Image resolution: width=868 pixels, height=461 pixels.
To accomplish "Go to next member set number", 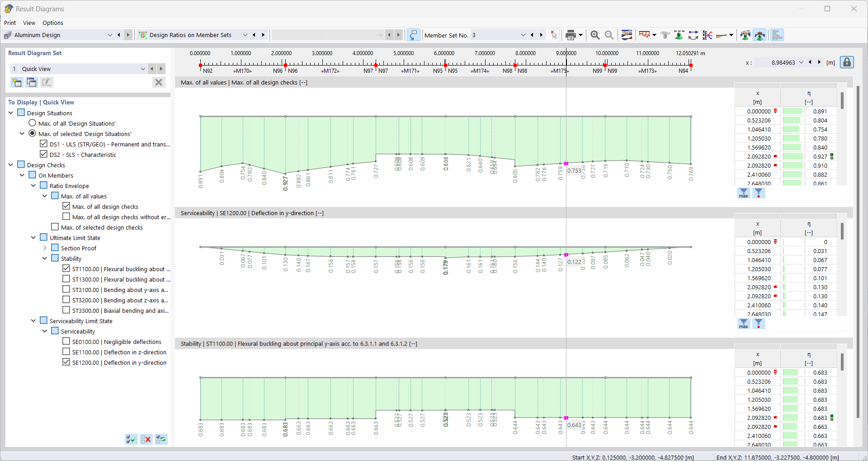I will pos(541,35).
